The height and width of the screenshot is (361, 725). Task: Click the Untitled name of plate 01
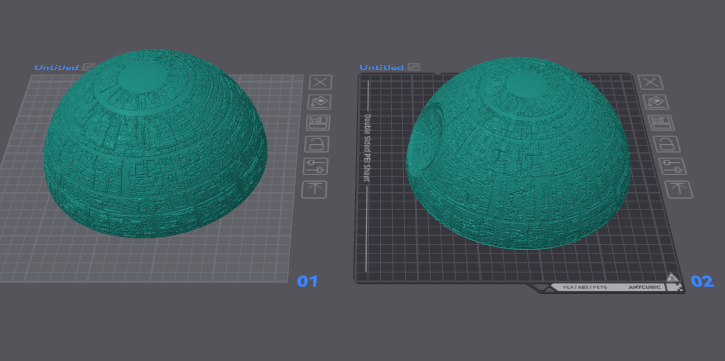click(56, 67)
